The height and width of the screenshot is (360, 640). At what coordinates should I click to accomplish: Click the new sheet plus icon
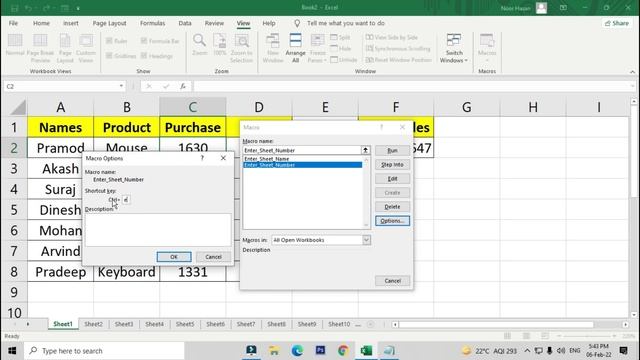click(370, 324)
